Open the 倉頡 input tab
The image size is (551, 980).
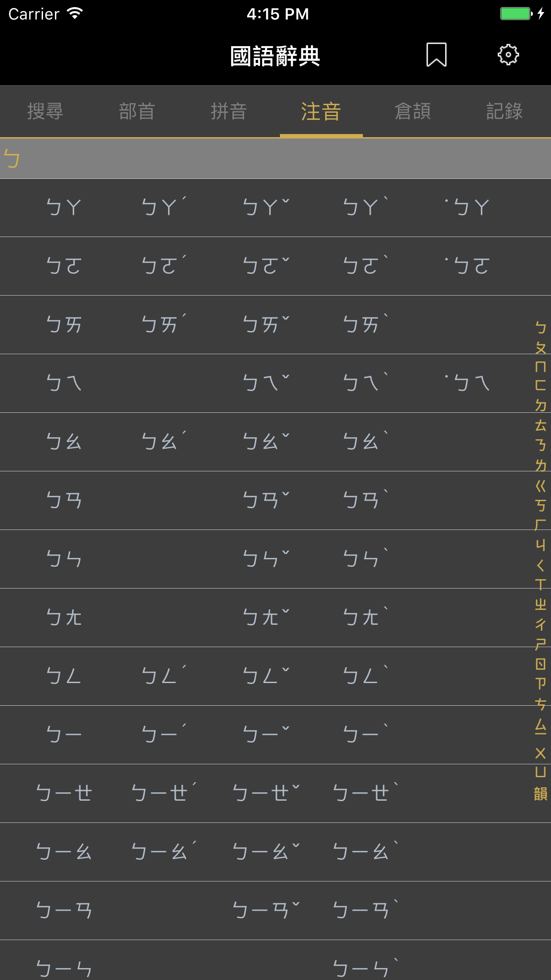point(413,112)
